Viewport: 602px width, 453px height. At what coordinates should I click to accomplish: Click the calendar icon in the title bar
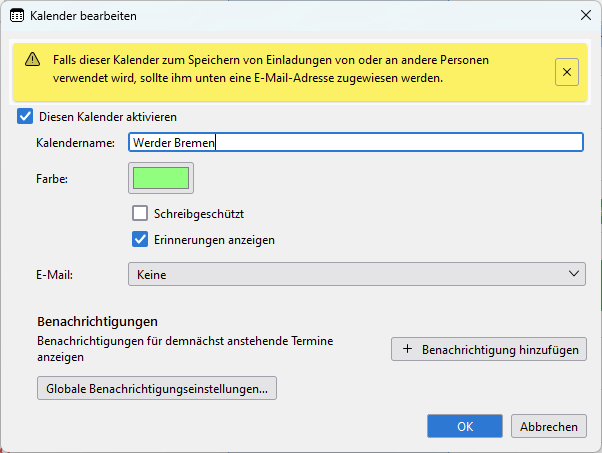[x=17, y=16]
